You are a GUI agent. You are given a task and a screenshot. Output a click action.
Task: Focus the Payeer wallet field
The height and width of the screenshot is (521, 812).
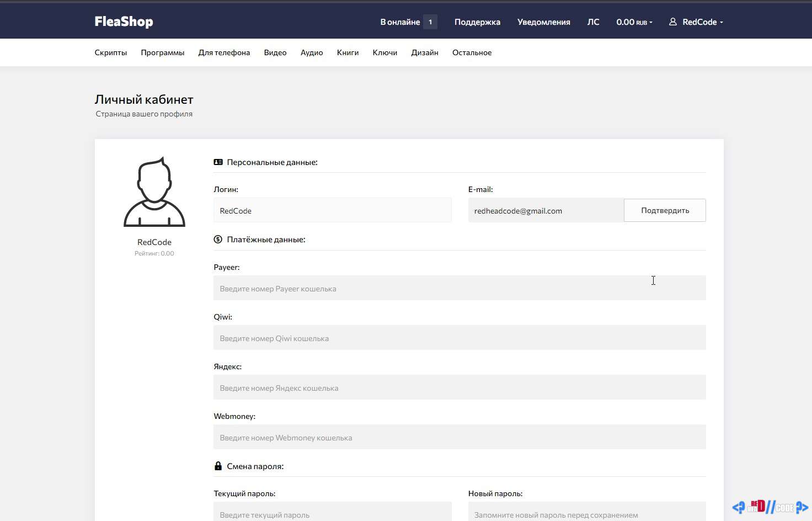(x=460, y=288)
